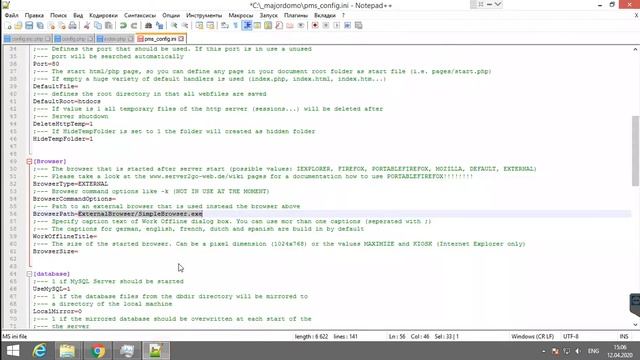Click the UTF-8 encoding status field
Image resolution: width=640 pixels, height=360 pixels.
coord(571,336)
